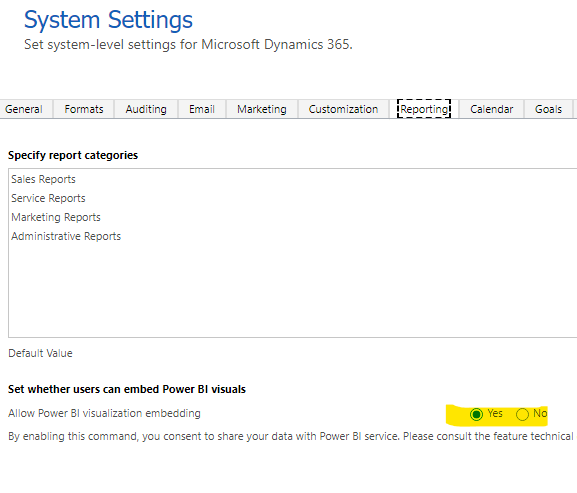Open the Customization tab
Viewport: 577px width, 493px height.
click(x=343, y=109)
